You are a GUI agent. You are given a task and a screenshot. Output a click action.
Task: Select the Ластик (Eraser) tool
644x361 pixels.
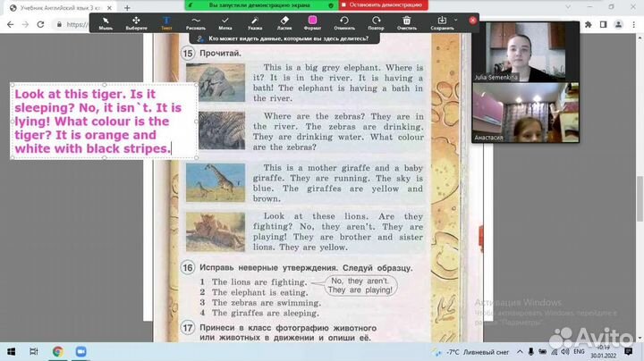[x=284, y=22]
